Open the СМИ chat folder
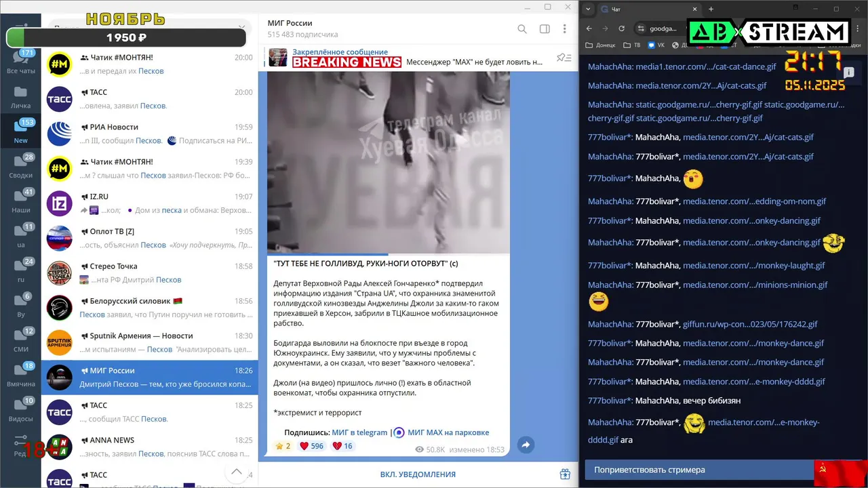 [20, 340]
